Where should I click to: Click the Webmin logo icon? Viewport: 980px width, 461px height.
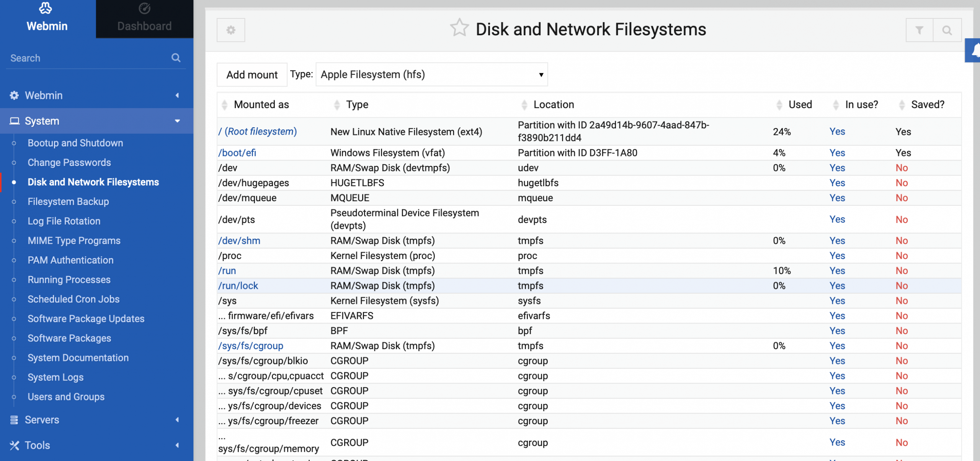(x=46, y=8)
